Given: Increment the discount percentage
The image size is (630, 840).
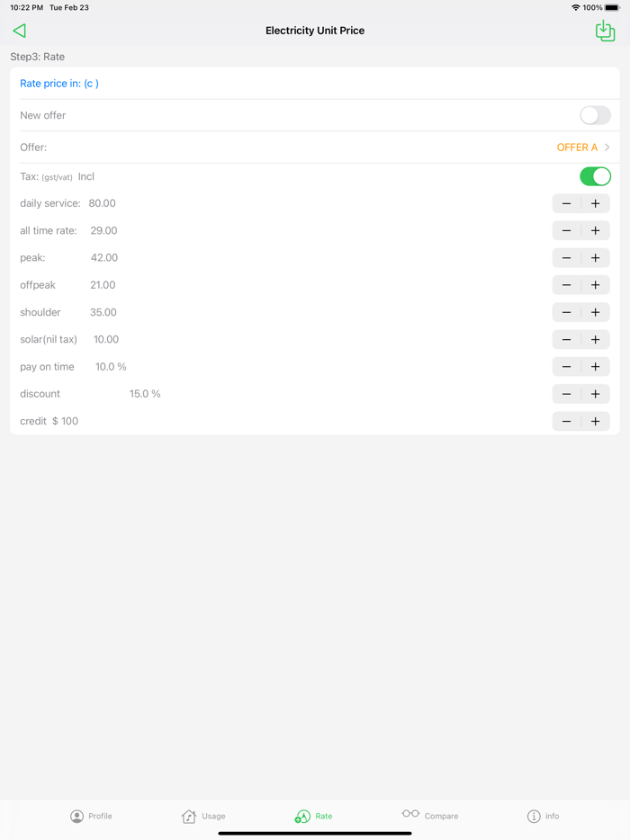Looking at the screenshot, I should tap(595, 393).
